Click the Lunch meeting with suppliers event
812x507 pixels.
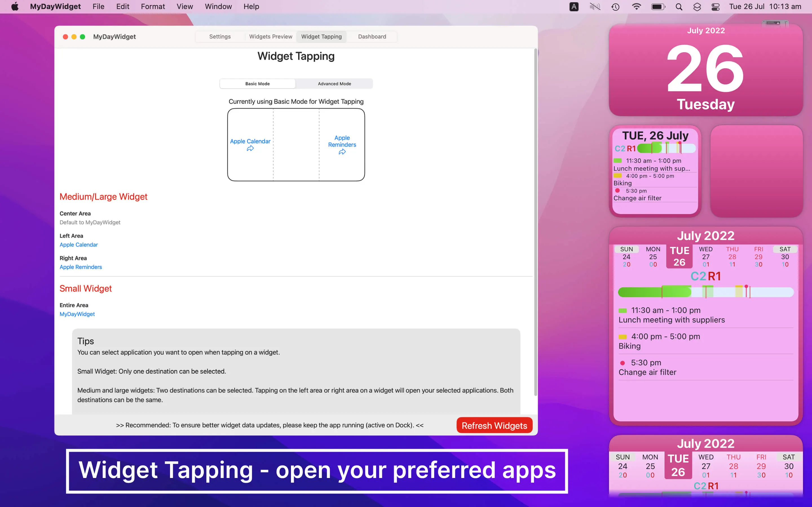(671, 320)
